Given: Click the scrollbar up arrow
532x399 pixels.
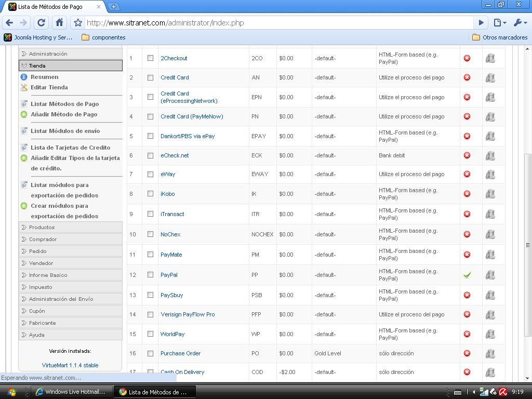Looking at the screenshot, I should click(x=528, y=49).
